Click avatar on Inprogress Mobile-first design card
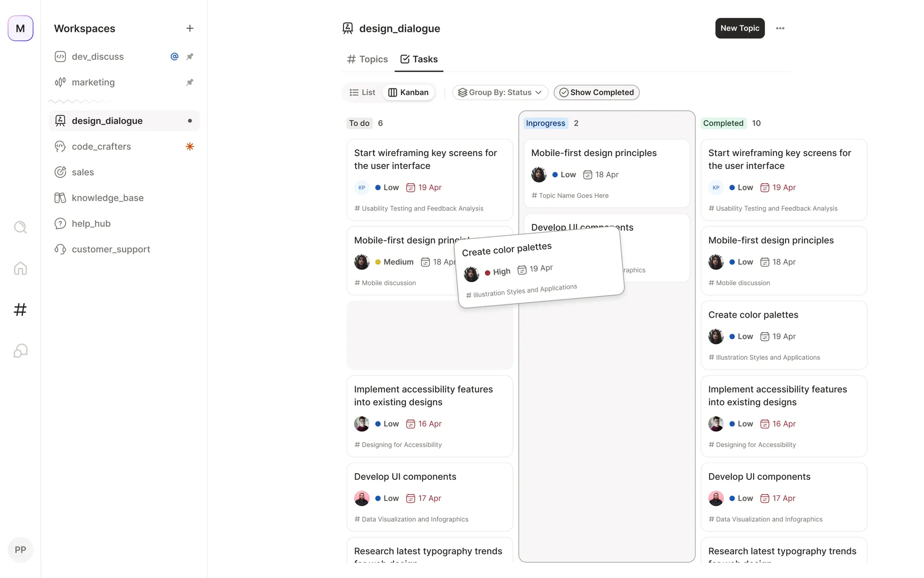924x578 pixels. click(x=539, y=174)
